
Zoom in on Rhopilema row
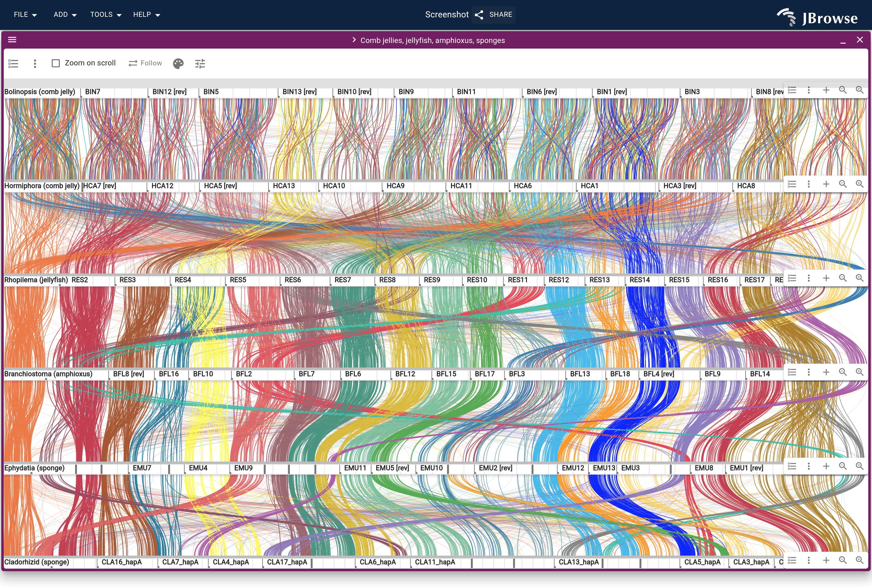click(860, 278)
